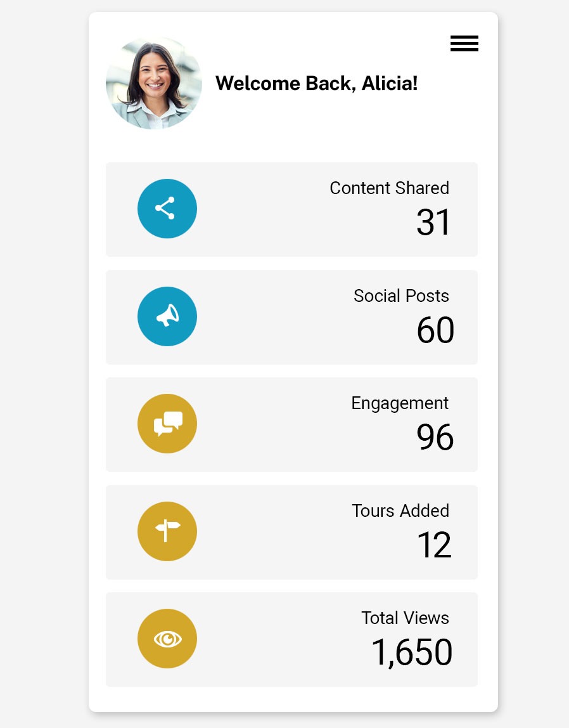Click the Welcome Back, Alicia! heading
The height and width of the screenshot is (728, 569).
coord(316,83)
